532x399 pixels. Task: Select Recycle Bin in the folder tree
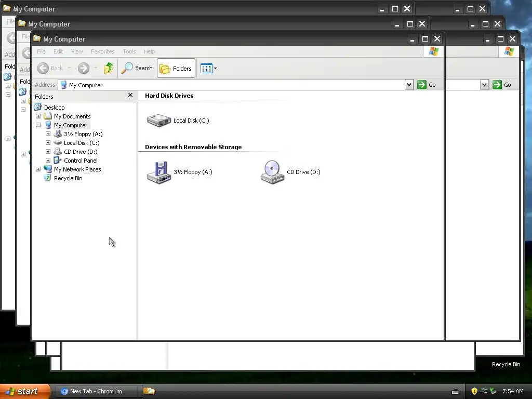pyautogui.click(x=68, y=178)
